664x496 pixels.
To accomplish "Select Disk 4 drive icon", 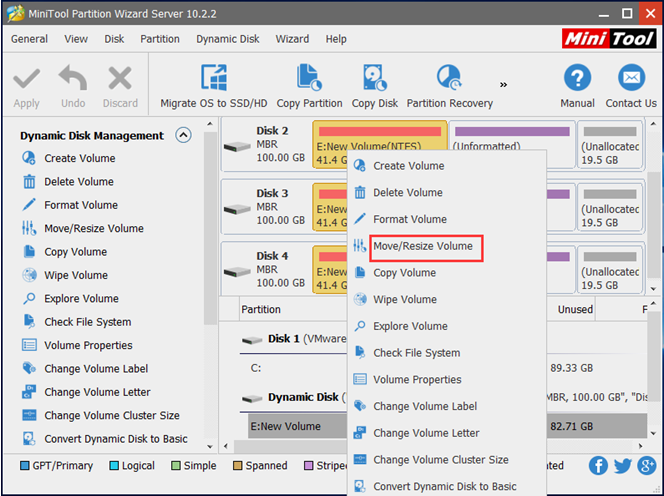I will [237, 272].
